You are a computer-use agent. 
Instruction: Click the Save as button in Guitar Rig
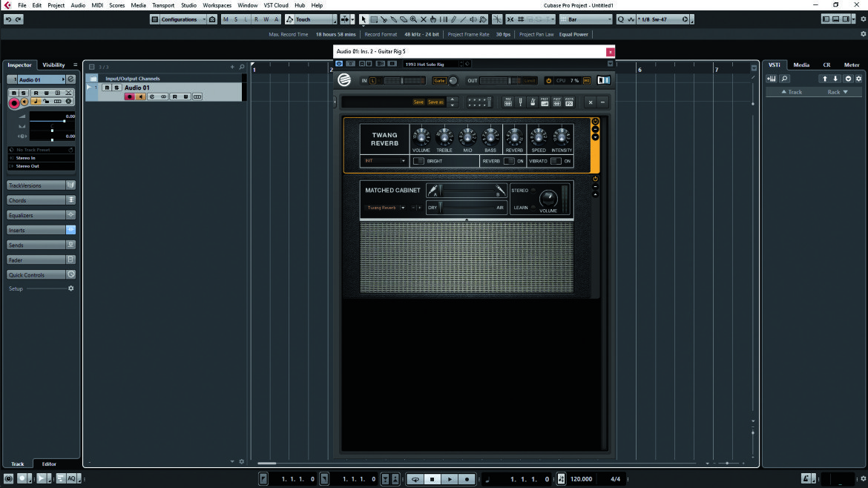point(435,102)
